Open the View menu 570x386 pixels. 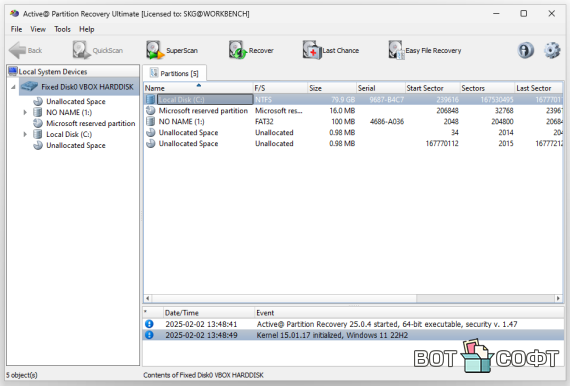pyautogui.click(x=38, y=29)
